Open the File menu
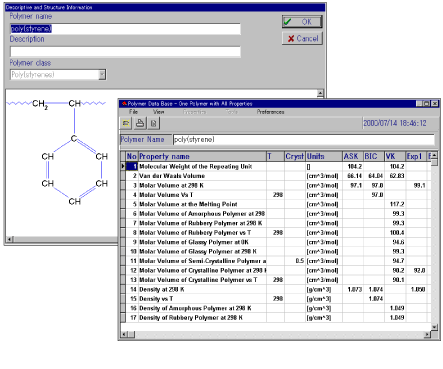443x369 pixels. (133, 112)
